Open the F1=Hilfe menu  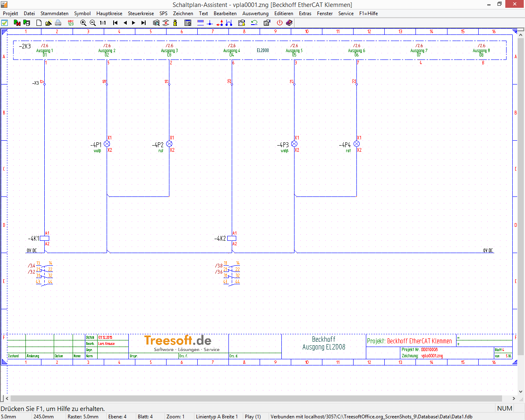pyautogui.click(x=368, y=14)
